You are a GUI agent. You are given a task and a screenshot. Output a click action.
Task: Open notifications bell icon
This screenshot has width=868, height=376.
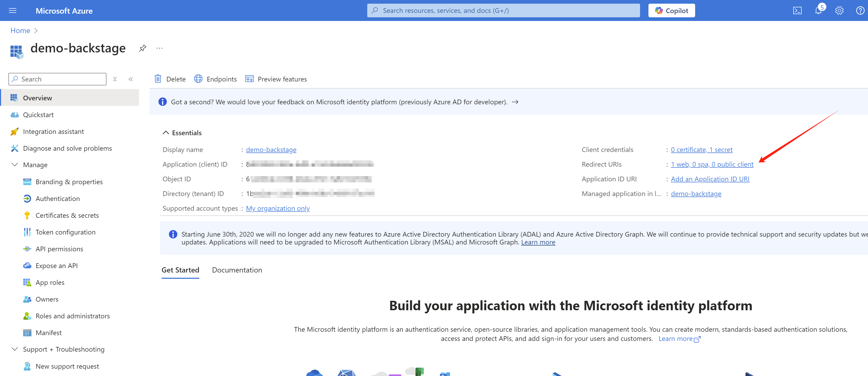point(818,10)
